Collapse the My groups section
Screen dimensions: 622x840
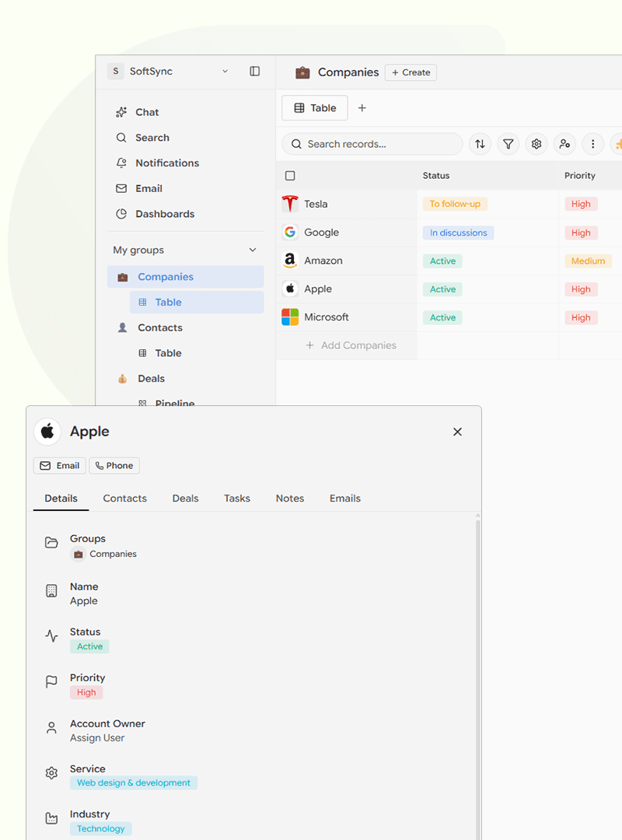252,250
